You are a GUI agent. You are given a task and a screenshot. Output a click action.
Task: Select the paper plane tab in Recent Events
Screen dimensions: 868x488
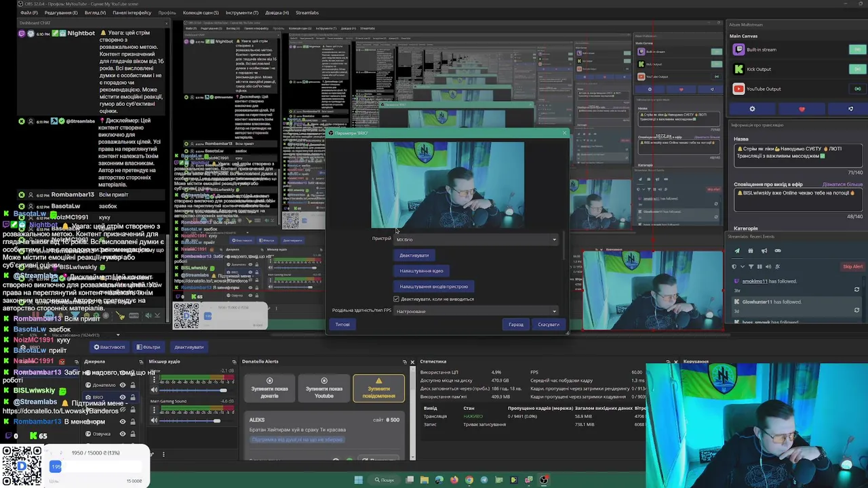(737, 251)
